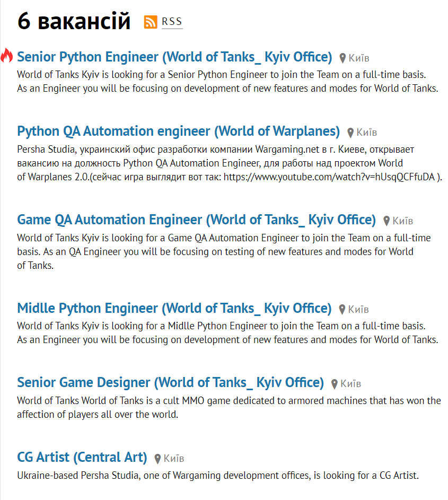Screen dimensions: 448x500
Task: Click description 'looking for a Game QA Automation Engineer'
Action: (224, 252)
